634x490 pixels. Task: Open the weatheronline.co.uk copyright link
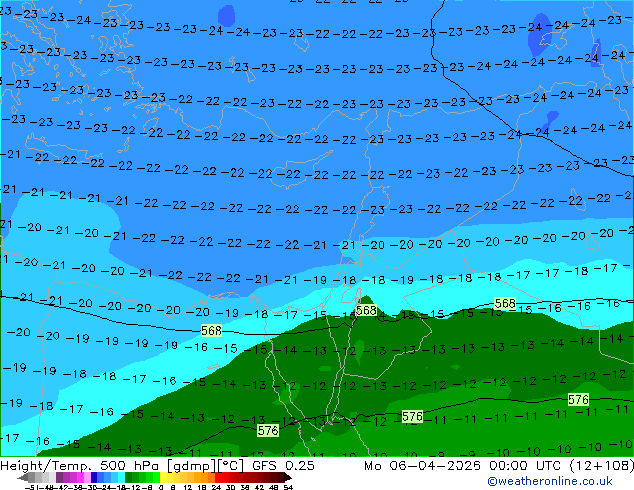(550, 481)
